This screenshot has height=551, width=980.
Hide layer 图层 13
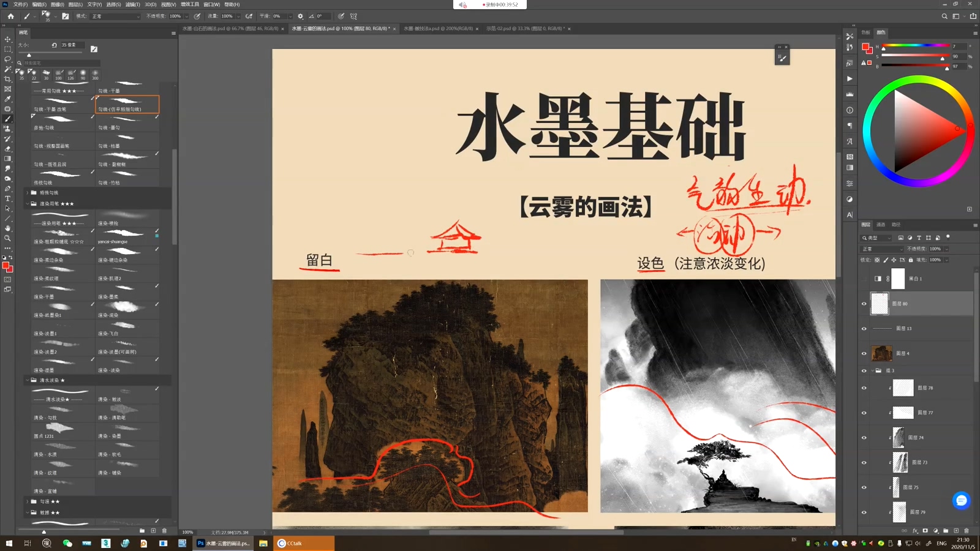pyautogui.click(x=864, y=329)
